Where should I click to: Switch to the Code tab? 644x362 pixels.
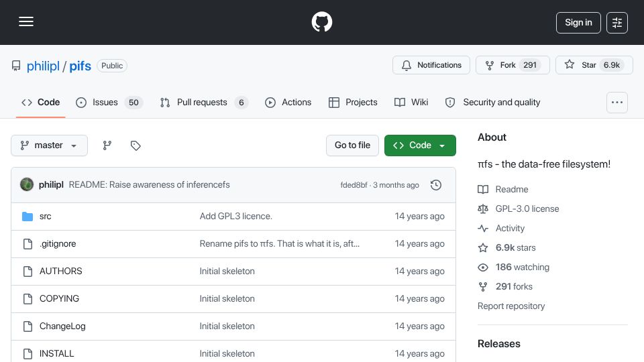[x=41, y=102]
